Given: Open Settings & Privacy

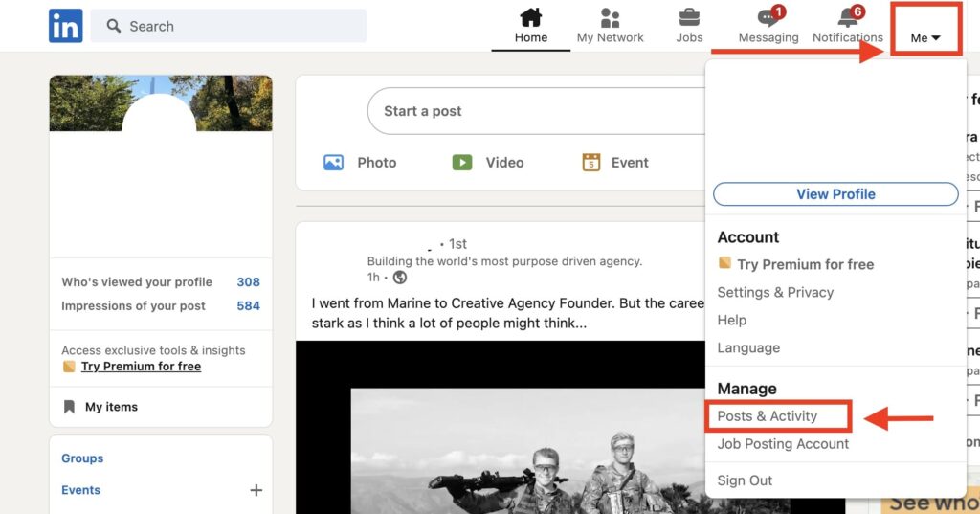Looking at the screenshot, I should point(775,292).
